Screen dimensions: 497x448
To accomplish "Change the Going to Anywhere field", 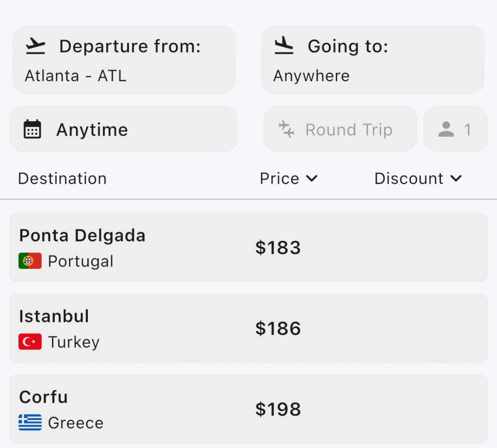I will click(x=372, y=60).
